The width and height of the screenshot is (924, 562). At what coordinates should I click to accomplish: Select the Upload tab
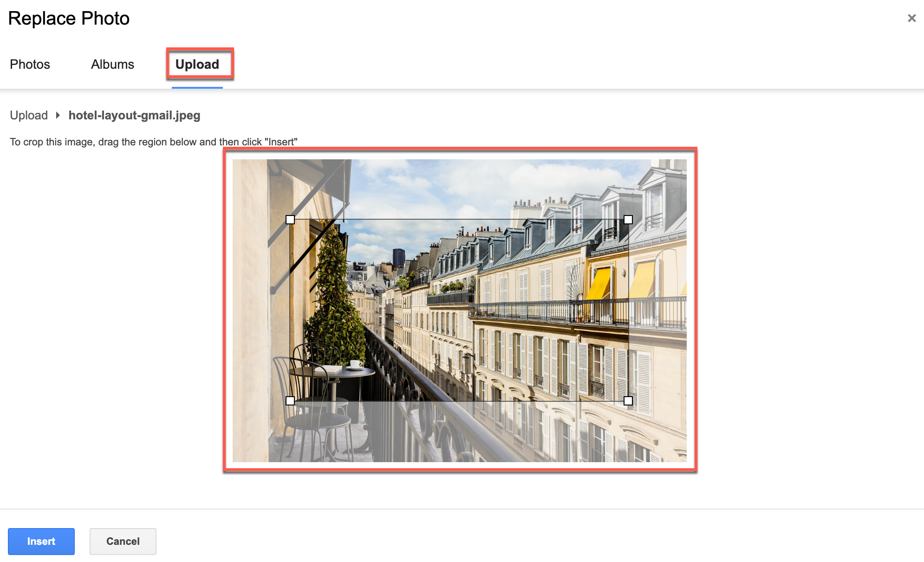(x=197, y=64)
